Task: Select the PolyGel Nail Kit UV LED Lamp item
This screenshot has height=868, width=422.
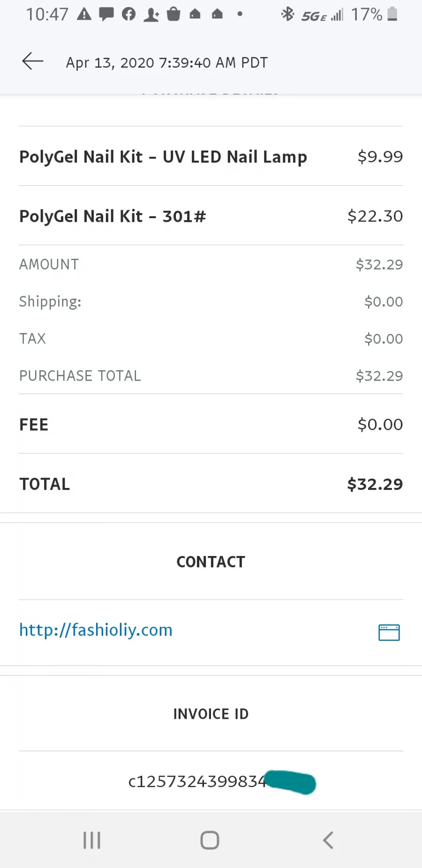Action: coord(211,156)
